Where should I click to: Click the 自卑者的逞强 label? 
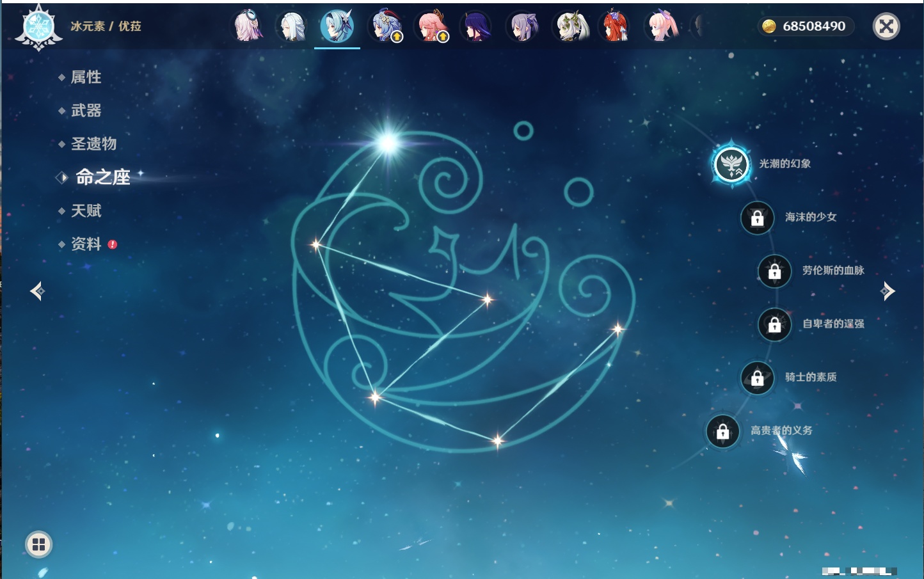tap(833, 324)
